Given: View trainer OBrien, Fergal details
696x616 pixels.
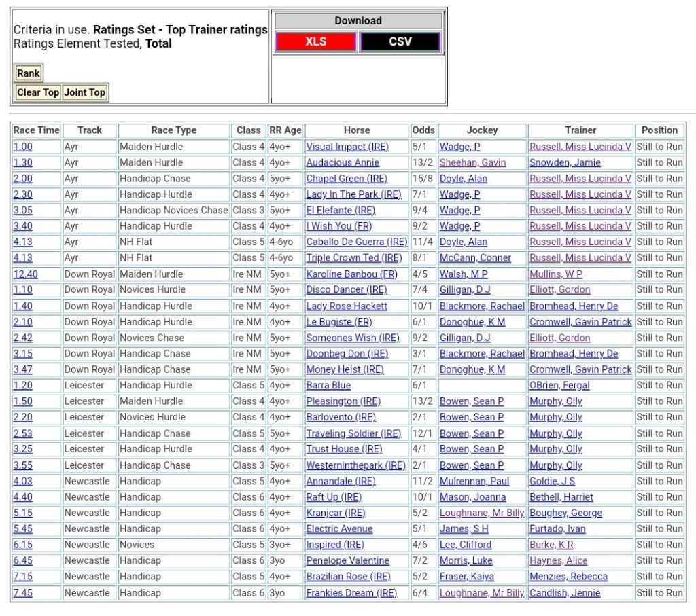Looking at the screenshot, I should pos(559,386).
